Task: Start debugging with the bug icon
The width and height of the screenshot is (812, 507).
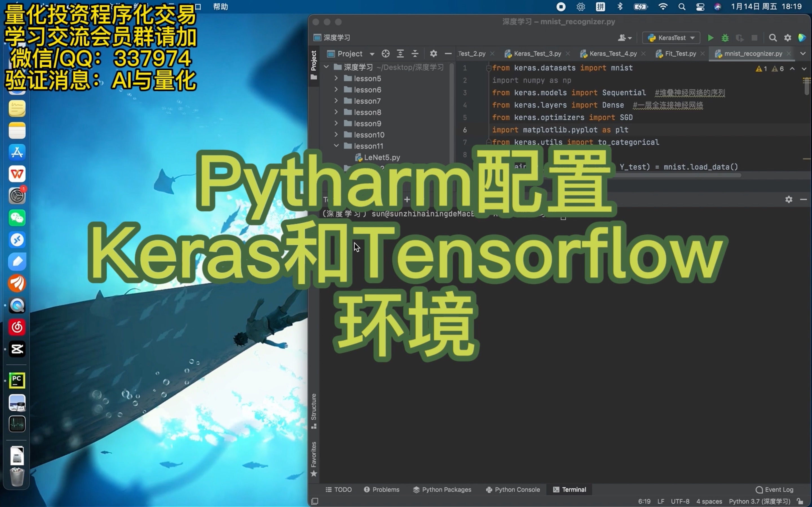Action: 725,37
